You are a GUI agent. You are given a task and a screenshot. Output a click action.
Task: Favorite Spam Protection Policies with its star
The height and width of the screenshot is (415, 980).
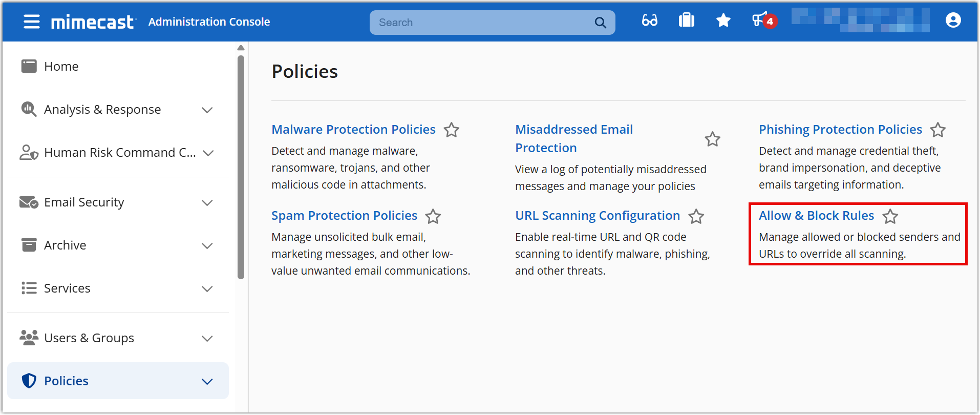[x=433, y=216]
